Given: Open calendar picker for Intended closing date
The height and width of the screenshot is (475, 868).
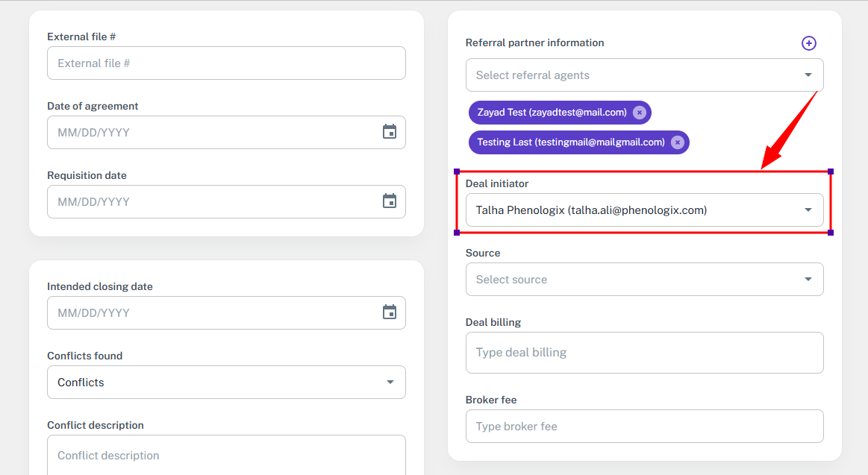Looking at the screenshot, I should (389, 312).
